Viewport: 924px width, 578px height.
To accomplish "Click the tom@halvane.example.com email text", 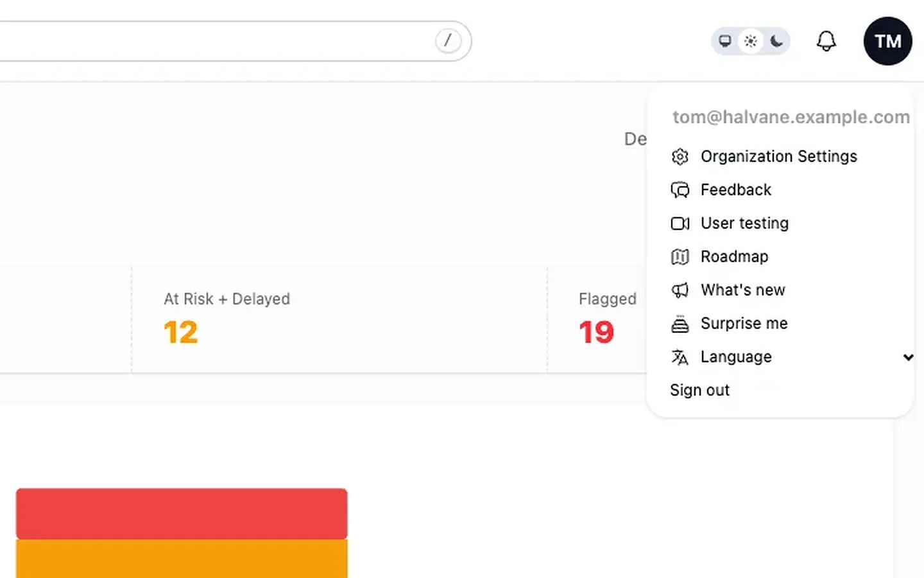I will click(x=791, y=117).
